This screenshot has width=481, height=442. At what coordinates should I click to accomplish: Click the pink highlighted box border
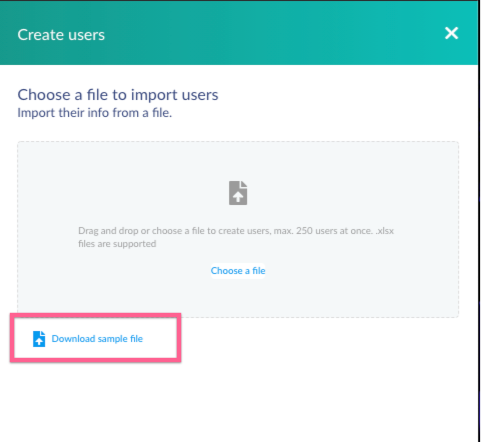[95, 315]
